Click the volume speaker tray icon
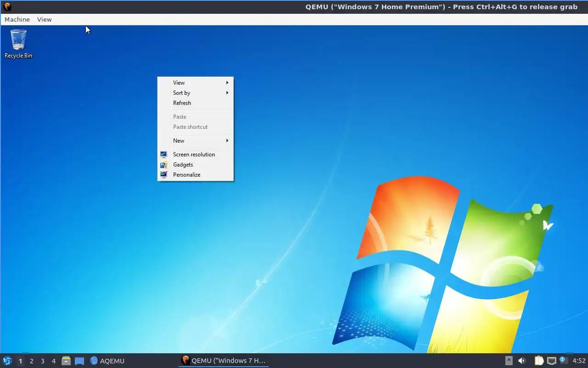The height and width of the screenshot is (368, 588). (x=522, y=361)
